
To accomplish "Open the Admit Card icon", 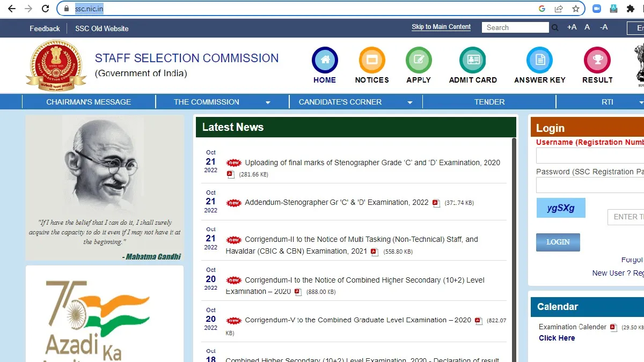I will pyautogui.click(x=472, y=60).
